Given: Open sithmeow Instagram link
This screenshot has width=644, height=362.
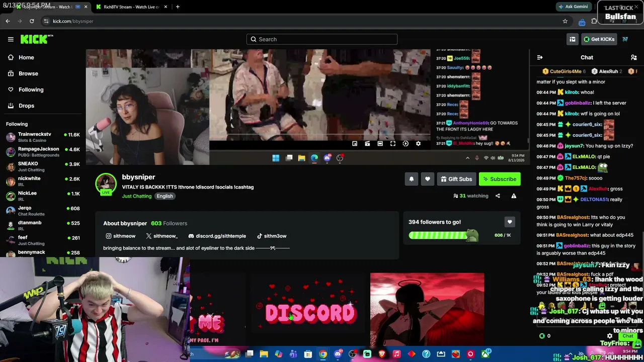Looking at the screenshot, I should click(121, 236).
